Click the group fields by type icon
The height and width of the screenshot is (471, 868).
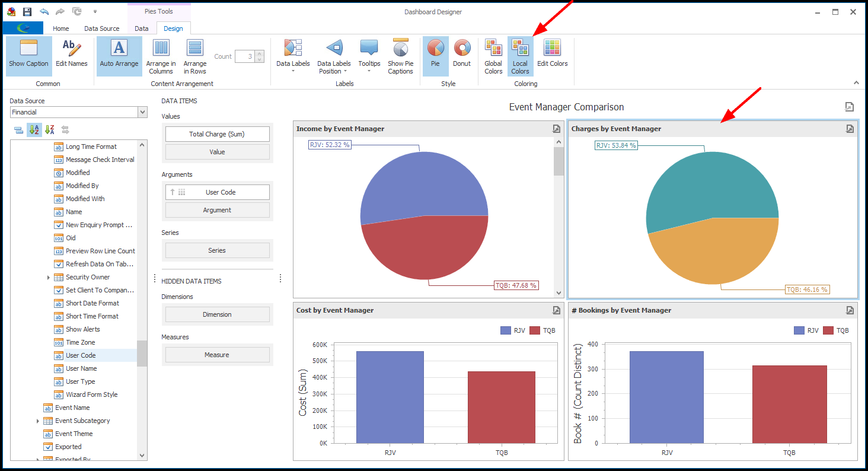pyautogui.click(x=18, y=130)
